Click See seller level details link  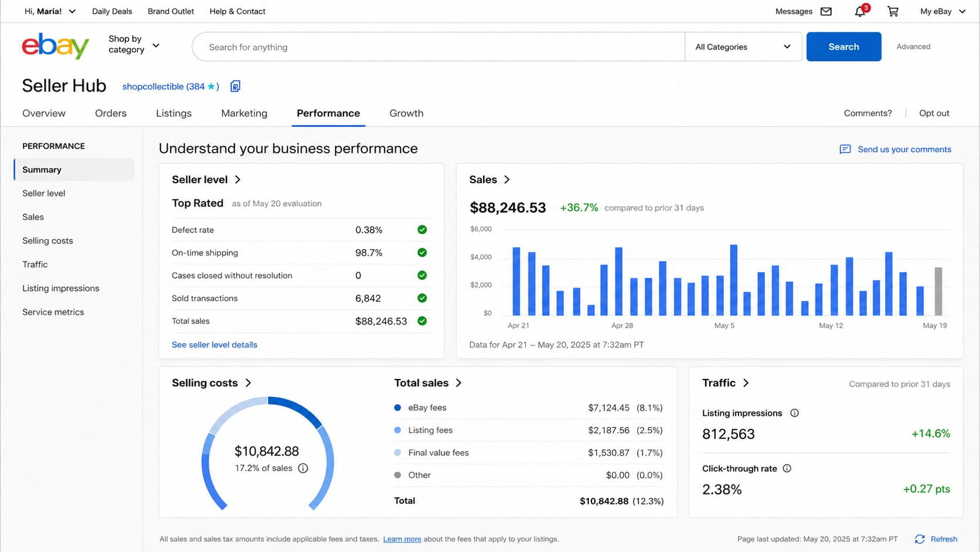[215, 344]
